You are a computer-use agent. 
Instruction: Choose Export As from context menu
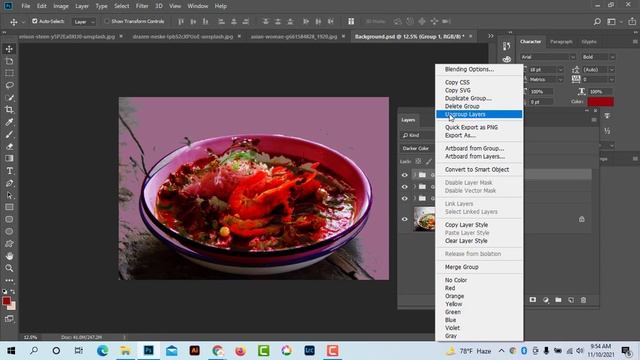pos(460,136)
